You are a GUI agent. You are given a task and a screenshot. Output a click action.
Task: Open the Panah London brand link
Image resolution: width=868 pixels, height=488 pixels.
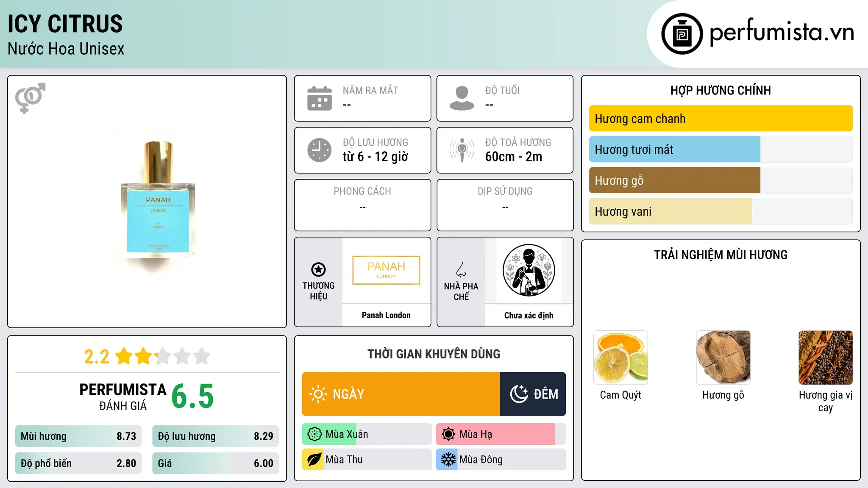[x=386, y=315]
